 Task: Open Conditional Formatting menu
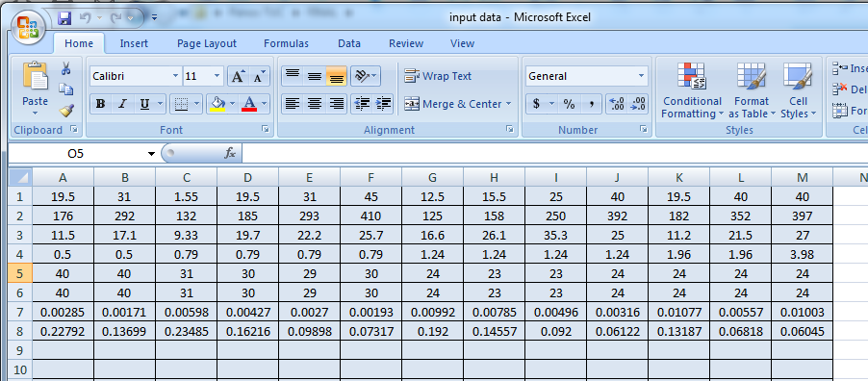coord(692,90)
